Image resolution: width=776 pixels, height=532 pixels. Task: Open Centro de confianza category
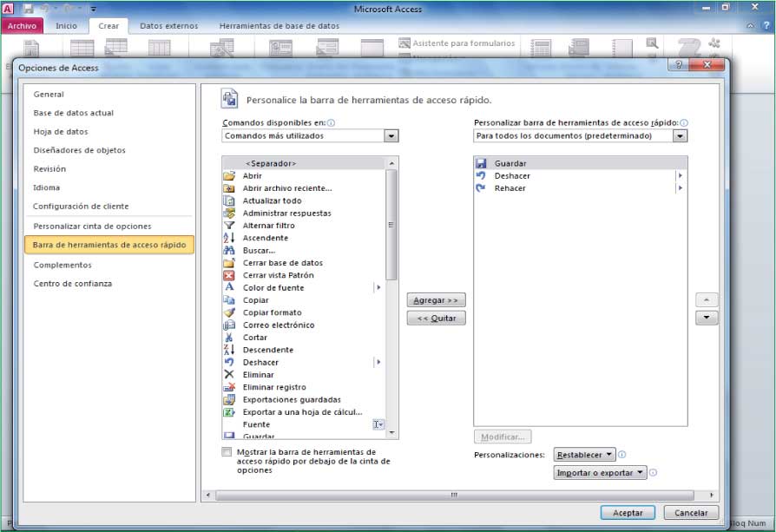click(72, 284)
